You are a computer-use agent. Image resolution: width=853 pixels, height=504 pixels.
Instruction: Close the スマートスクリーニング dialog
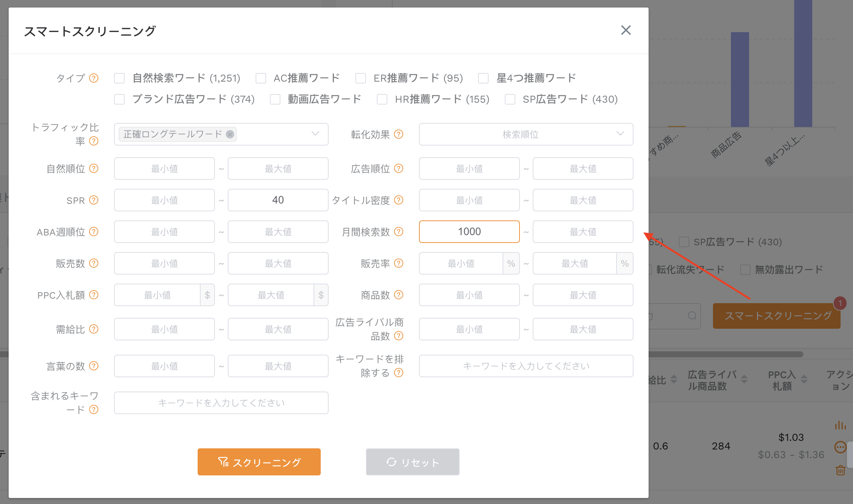click(x=626, y=30)
